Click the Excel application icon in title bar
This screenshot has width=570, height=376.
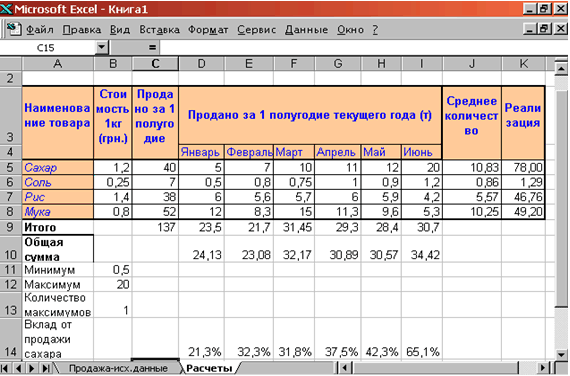[6, 8]
